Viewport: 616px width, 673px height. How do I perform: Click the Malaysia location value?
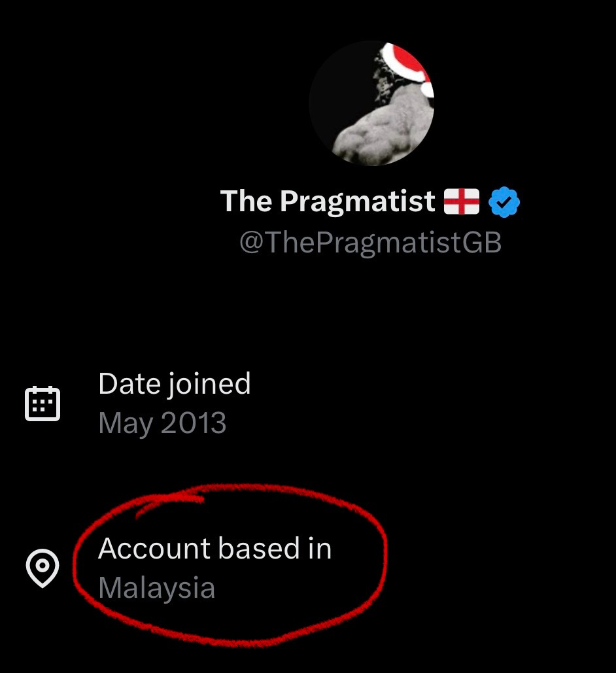157,588
